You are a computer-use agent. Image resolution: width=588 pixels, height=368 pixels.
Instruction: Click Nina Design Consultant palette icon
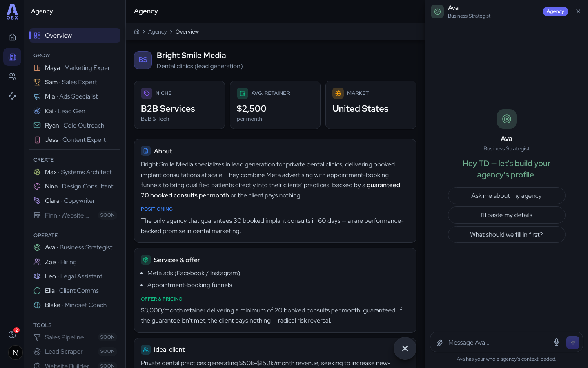point(37,186)
